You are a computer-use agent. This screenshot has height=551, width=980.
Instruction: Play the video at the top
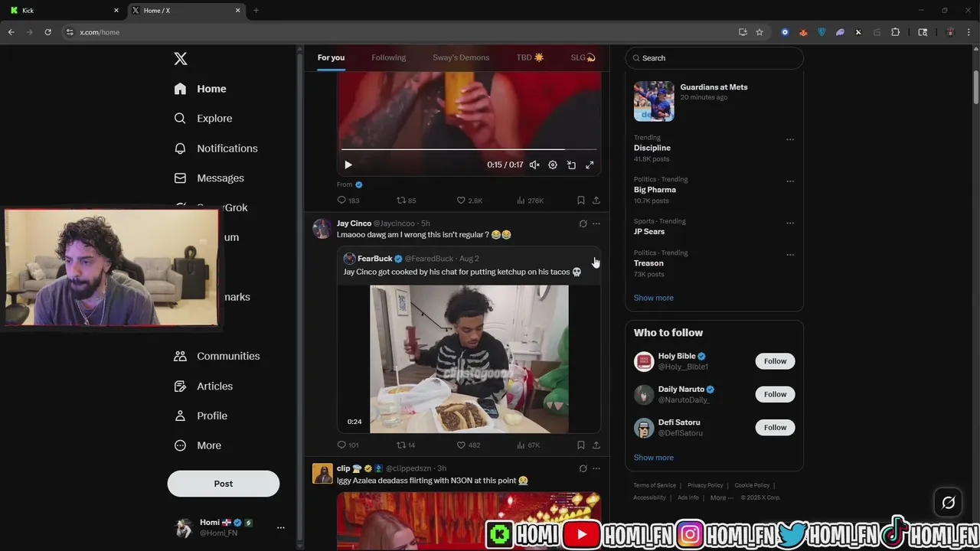[348, 165]
